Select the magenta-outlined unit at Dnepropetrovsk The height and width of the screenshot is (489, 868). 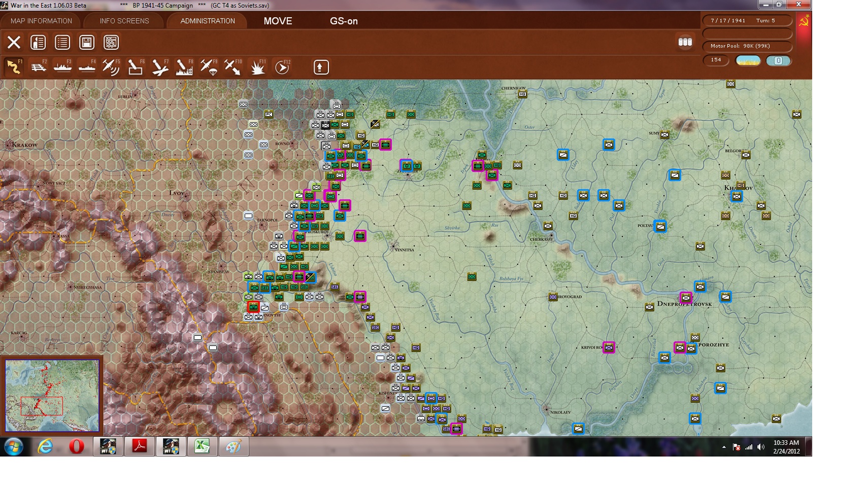(686, 297)
